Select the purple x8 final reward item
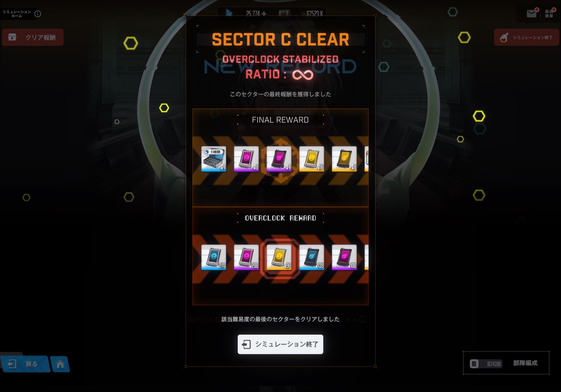The height and width of the screenshot is (392, 561). pyautogui.click(x=246, y=159)
